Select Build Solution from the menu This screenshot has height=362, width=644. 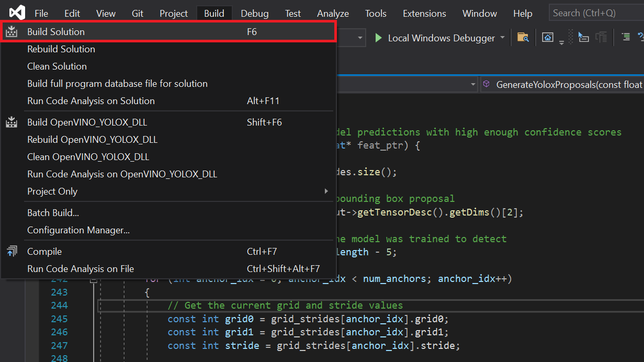point(56,32)
